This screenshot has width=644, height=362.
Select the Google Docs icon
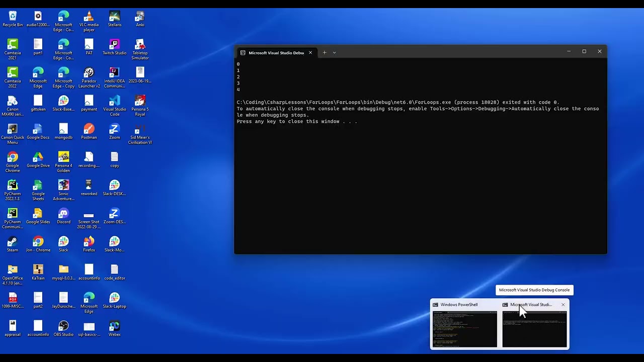(x=38, y=132)
